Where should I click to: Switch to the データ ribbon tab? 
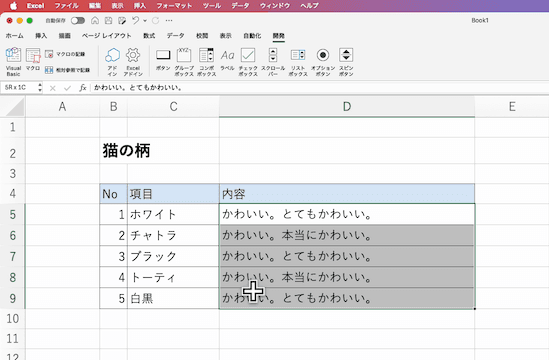(x=175, y=36)
